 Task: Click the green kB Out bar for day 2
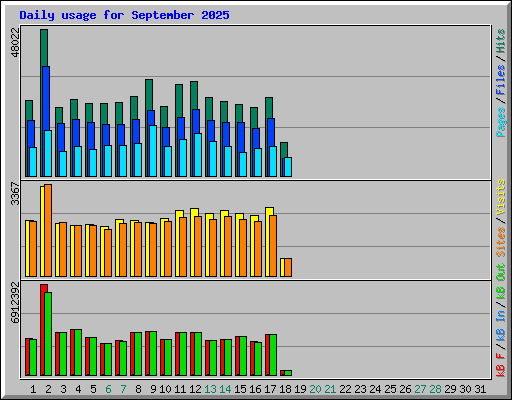tap(48, 334)
